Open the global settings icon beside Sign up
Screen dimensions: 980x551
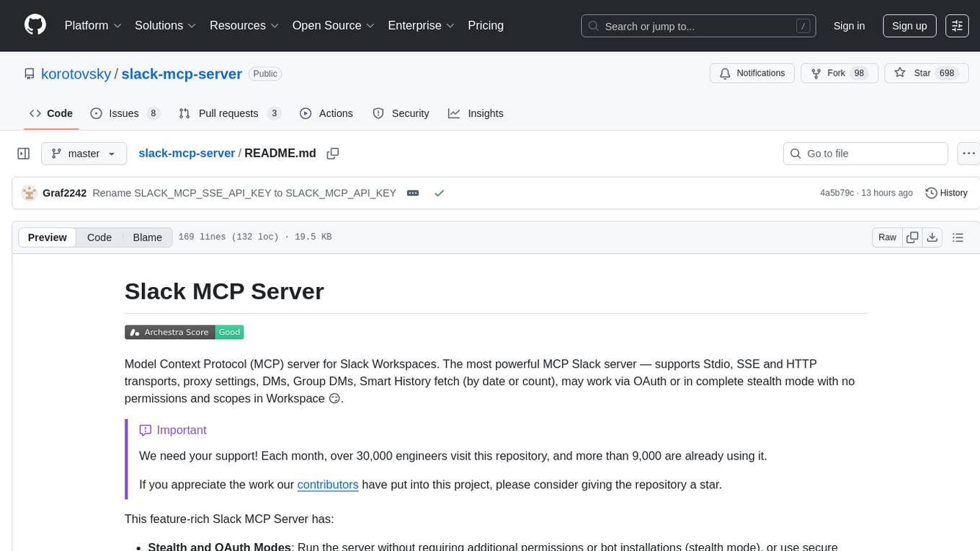(x=957, y=26)
